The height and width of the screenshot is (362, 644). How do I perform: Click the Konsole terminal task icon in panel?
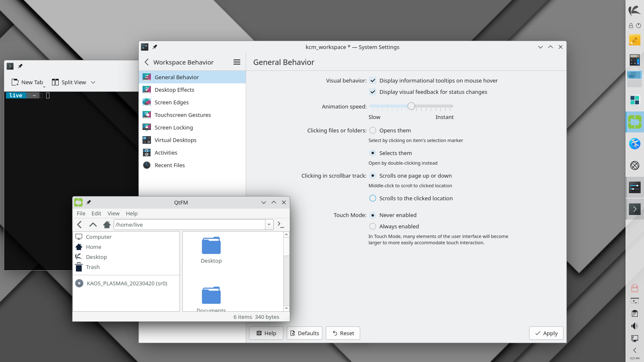pos(634,209)
